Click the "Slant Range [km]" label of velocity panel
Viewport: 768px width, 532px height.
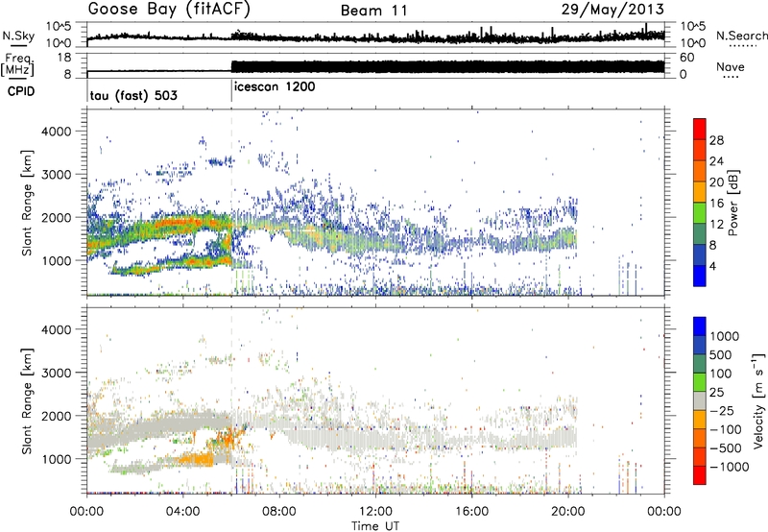(27, 400)
